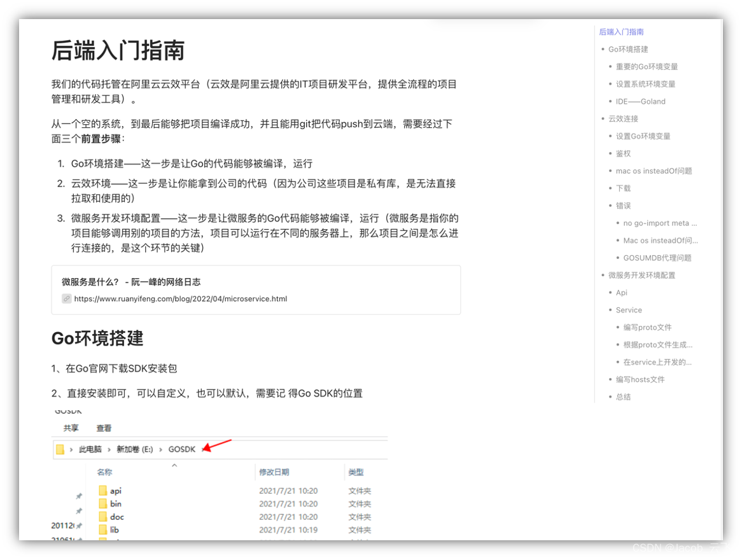Select Api outline entry

coord(621,293)
